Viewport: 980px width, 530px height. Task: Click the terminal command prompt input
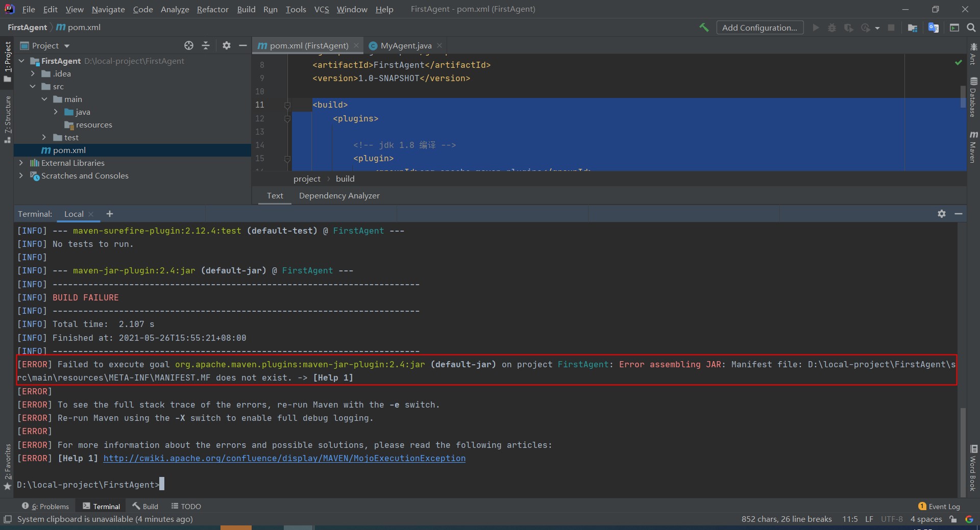(162, 484)
